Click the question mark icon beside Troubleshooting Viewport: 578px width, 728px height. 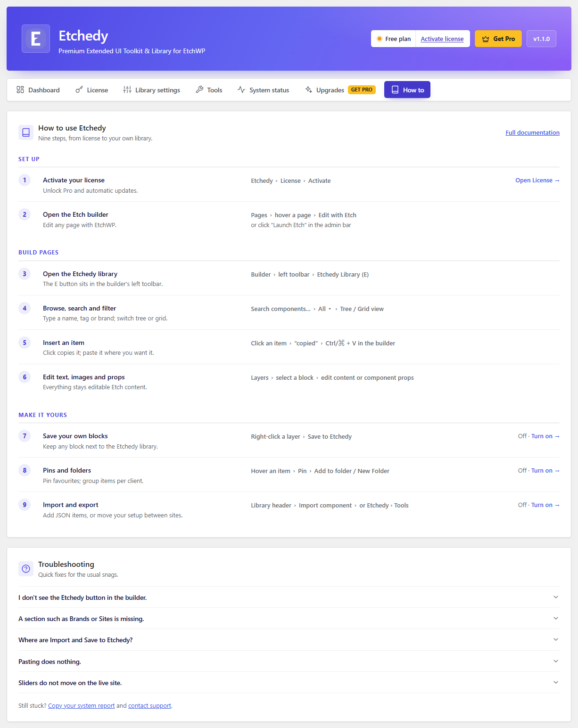coord(26,569)
